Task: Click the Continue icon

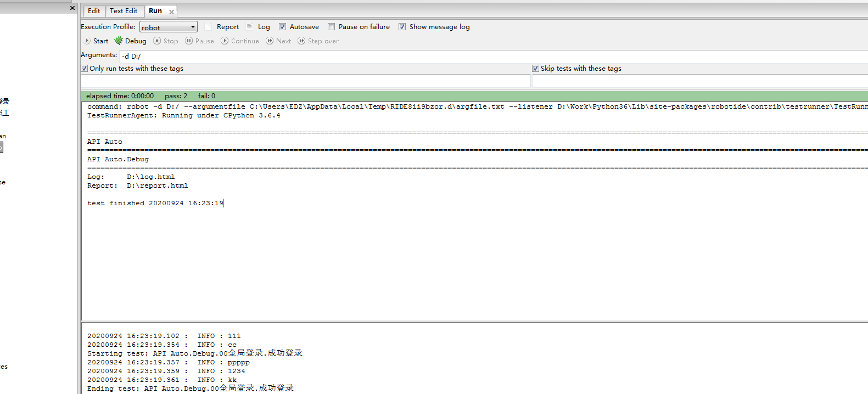Action: click(x=225, y=41)
